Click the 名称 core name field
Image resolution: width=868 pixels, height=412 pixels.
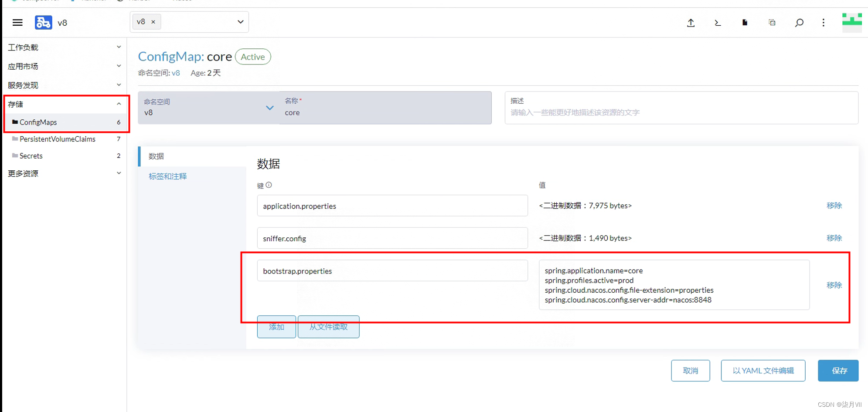point(385,108)
